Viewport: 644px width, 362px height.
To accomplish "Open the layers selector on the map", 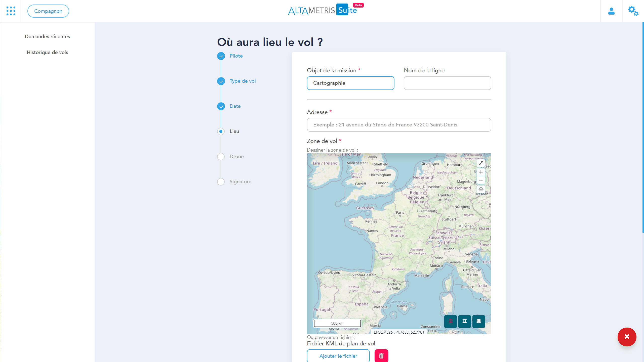I will pos(478,321).
